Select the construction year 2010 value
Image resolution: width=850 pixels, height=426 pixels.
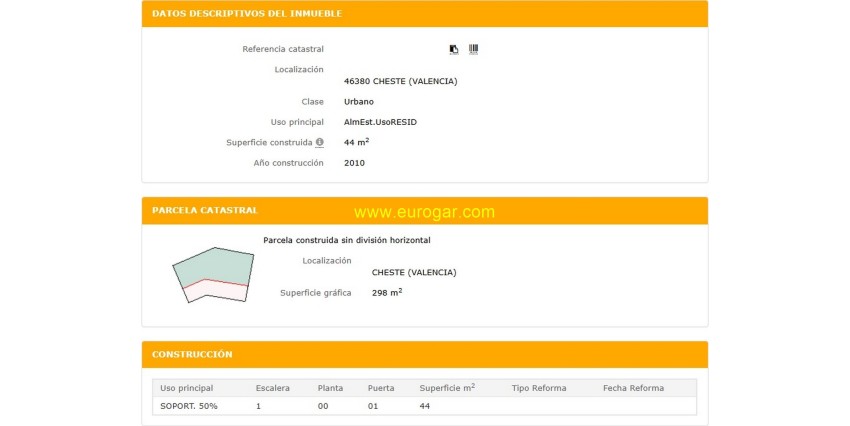354,163
